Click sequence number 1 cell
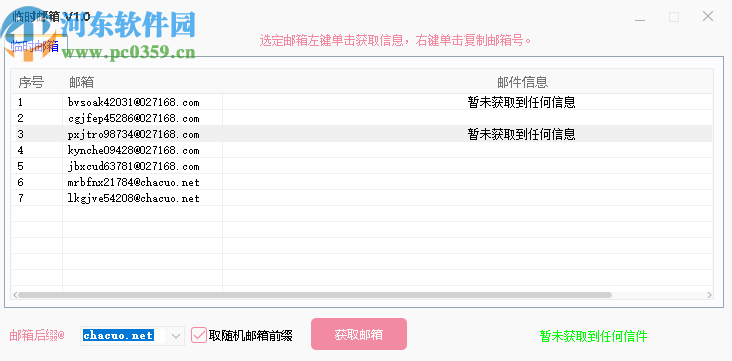732x361 pixels. point(37,102)
